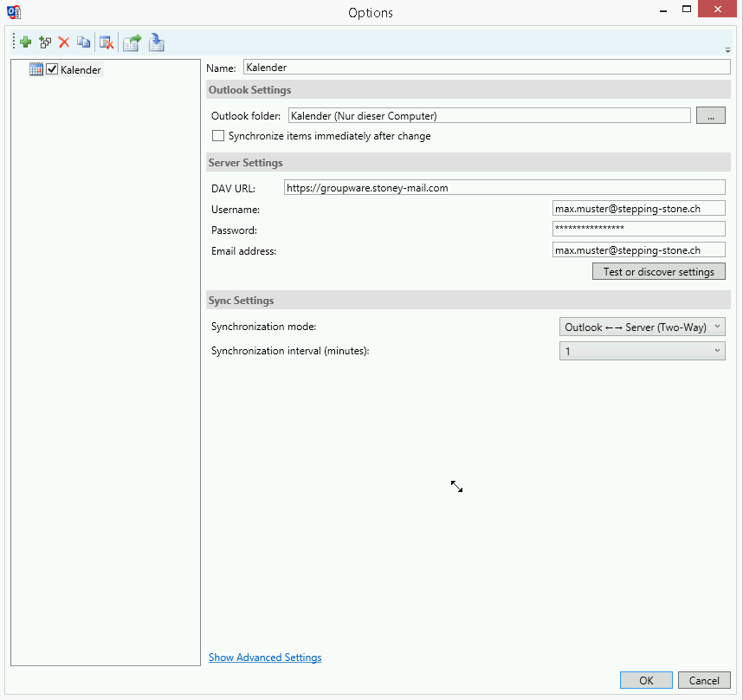This screenshot has width=743, height=700.
Task: Click the calendar icon beside Kalender profile
Action: [36, 69]
